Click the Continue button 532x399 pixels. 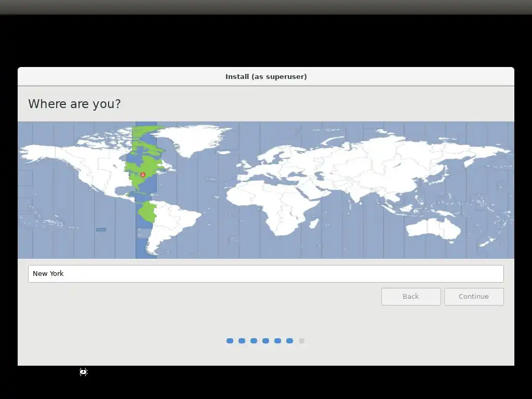tap(474, 297)
